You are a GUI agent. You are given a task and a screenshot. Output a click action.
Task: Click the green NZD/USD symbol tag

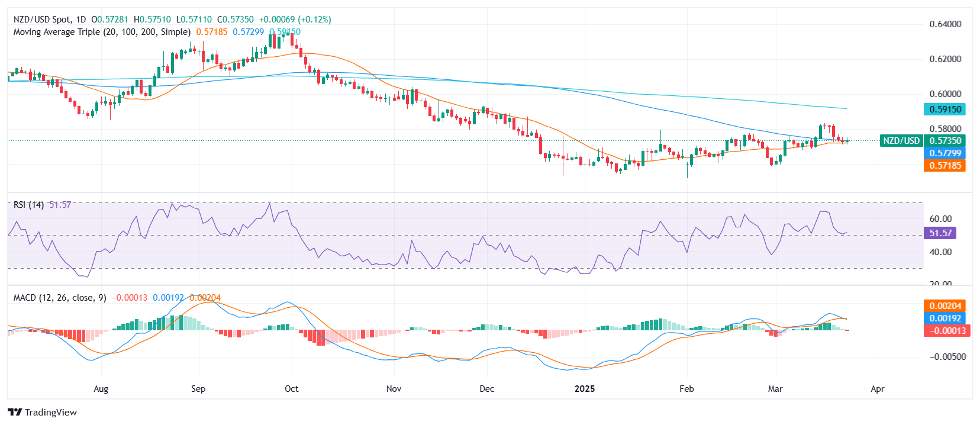tap(901, 141)
